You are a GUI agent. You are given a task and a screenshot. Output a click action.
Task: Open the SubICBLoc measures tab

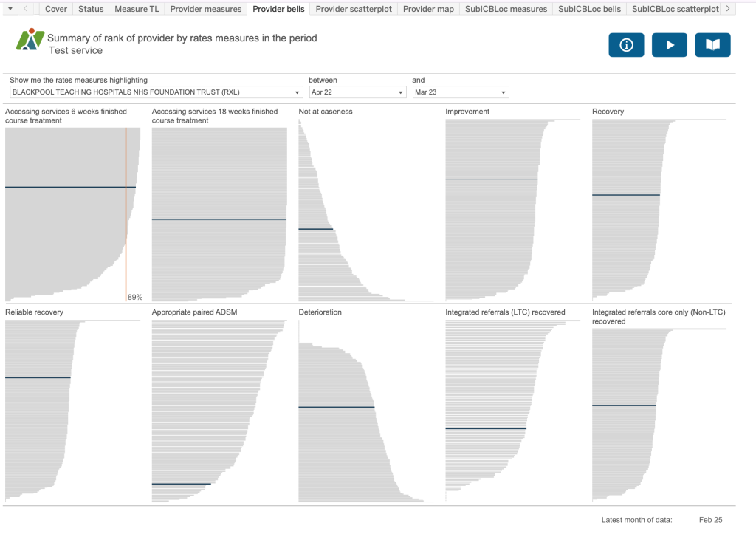506,9
